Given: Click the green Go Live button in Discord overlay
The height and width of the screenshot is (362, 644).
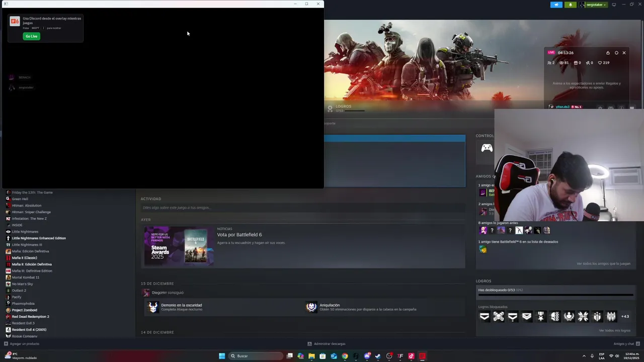Looking at the screenshot, I should tap(31, 36).
